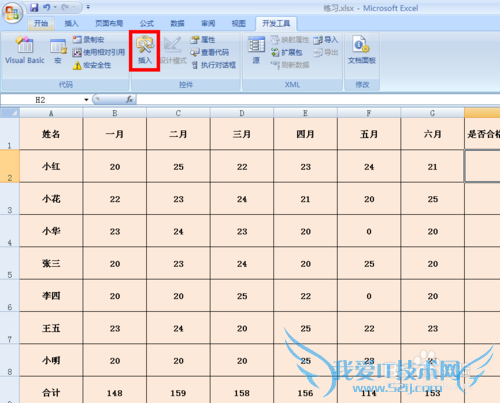Select the 一月 header cell
500x403 pixels.
pos(115,134)
